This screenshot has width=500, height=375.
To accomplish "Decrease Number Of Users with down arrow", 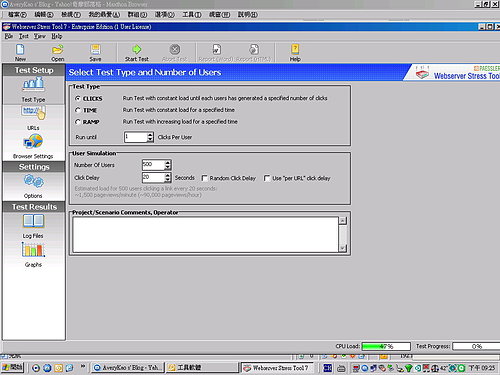I will point(168,167).
